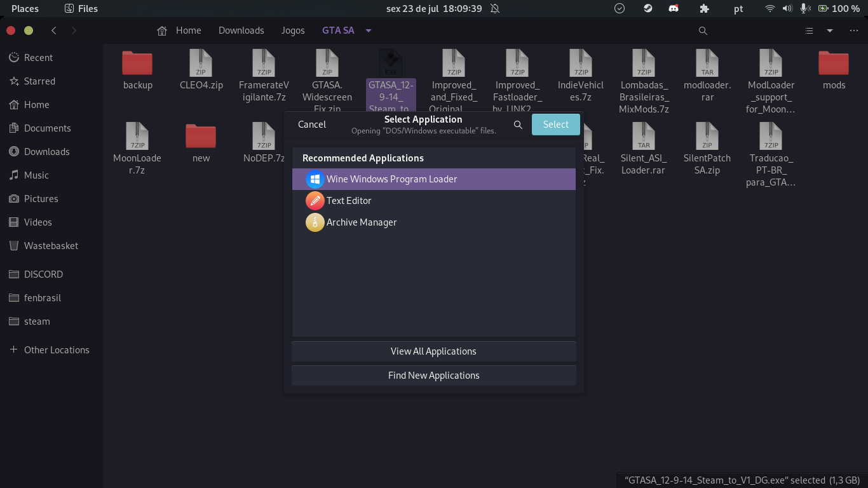The image size is (868, 488).
Task: Click the notifications bell-off icon
Action: [x=495, y=8]
